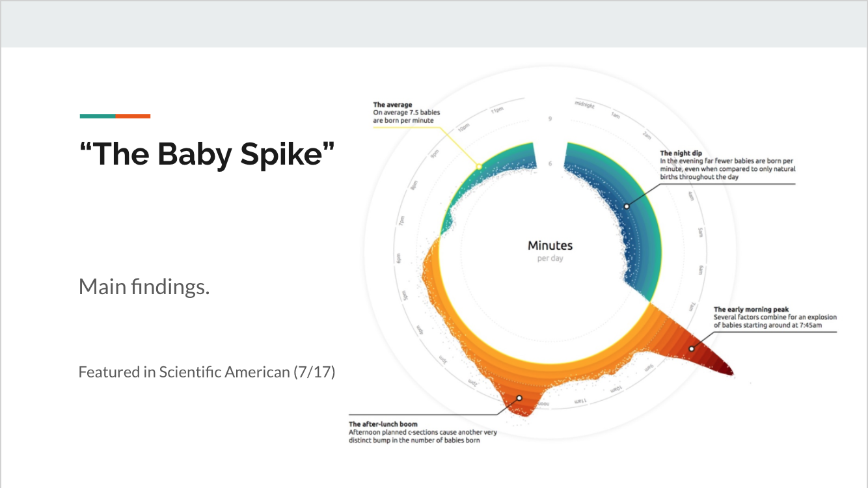Viewport: 868px width, 488px height.
Task: Click the "8pm" hour label
Action: click(414, 185)
